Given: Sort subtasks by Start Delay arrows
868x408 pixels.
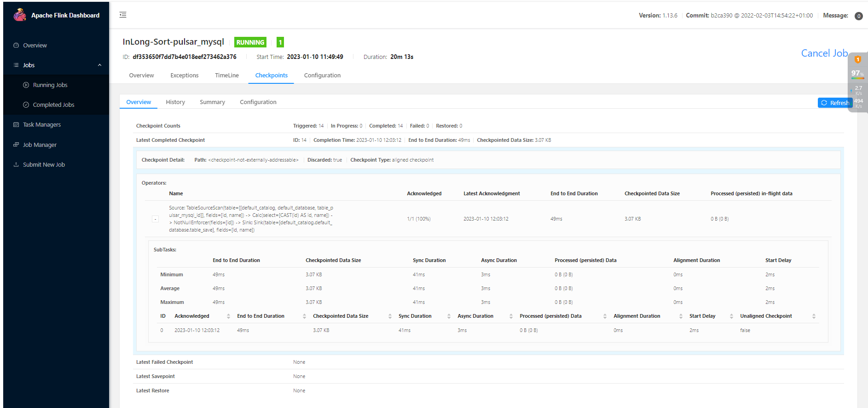Looking at the screenshot, I should [x=731, y=316].
